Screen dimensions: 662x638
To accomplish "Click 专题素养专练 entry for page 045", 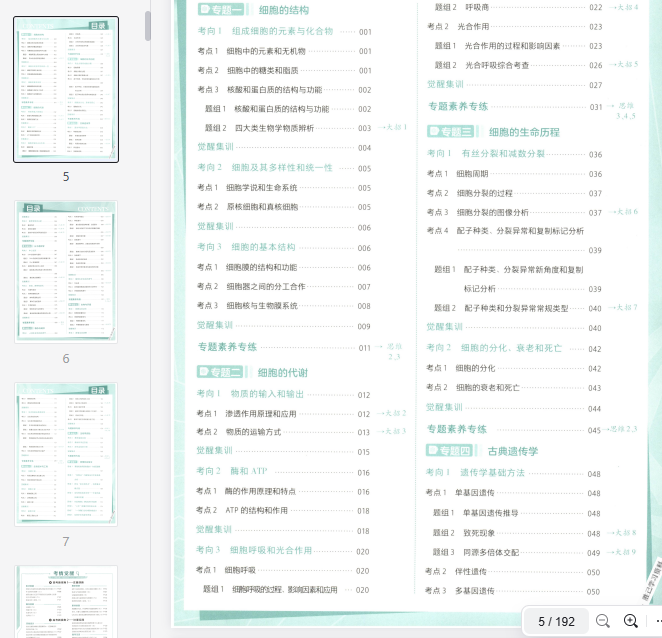I will [514, 429].
